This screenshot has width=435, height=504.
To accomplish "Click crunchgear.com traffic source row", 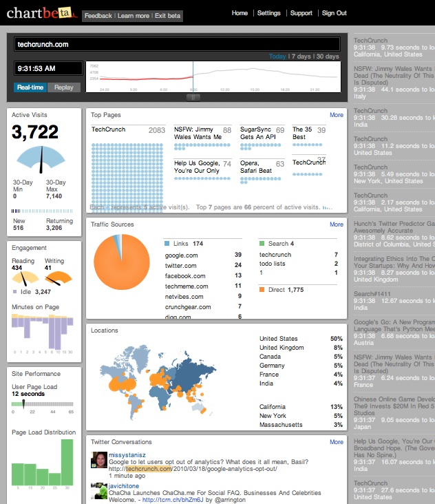I will point(203,306).
